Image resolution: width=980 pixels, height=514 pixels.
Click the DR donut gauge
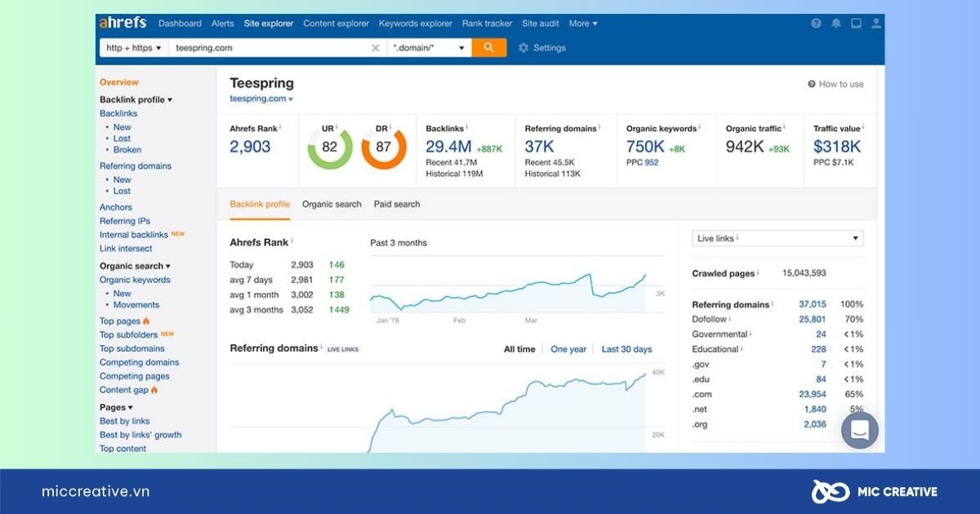coord(384,147)
